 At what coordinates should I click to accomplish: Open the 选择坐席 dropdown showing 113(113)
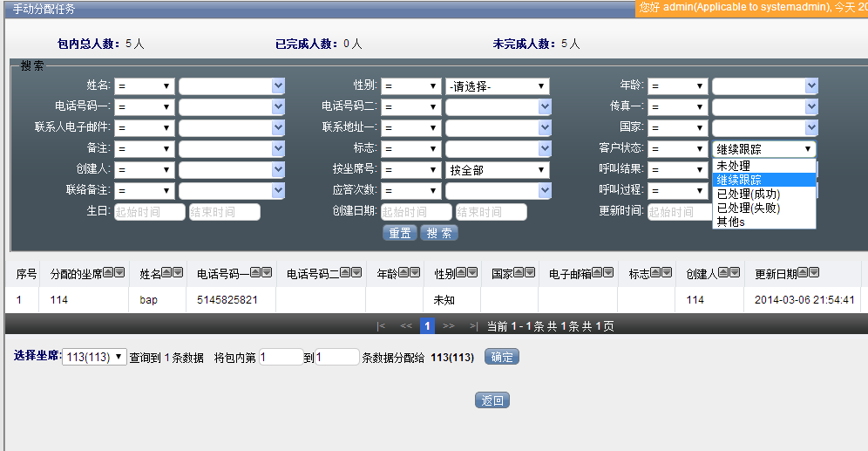tap(95, 357)
